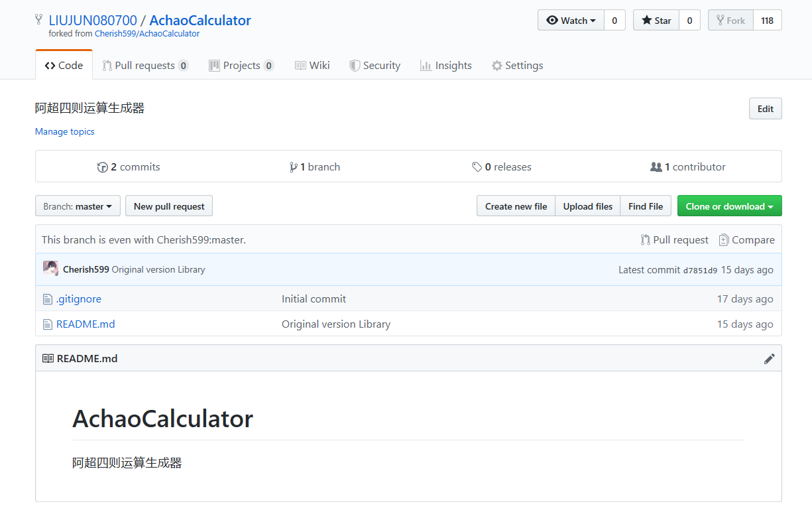Click the README body text 阿超四则运算生成器
The height and width of the screenshot is (528, 812).
pos(127,462)
